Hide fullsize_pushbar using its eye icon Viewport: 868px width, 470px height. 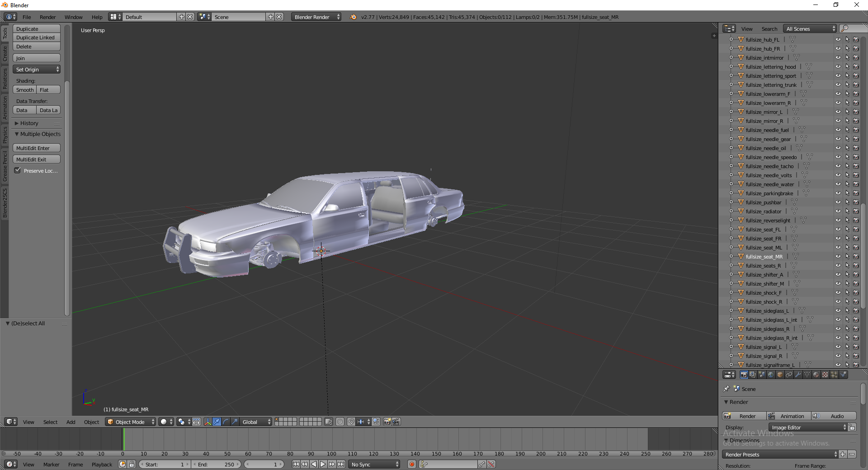coord(838,202)
